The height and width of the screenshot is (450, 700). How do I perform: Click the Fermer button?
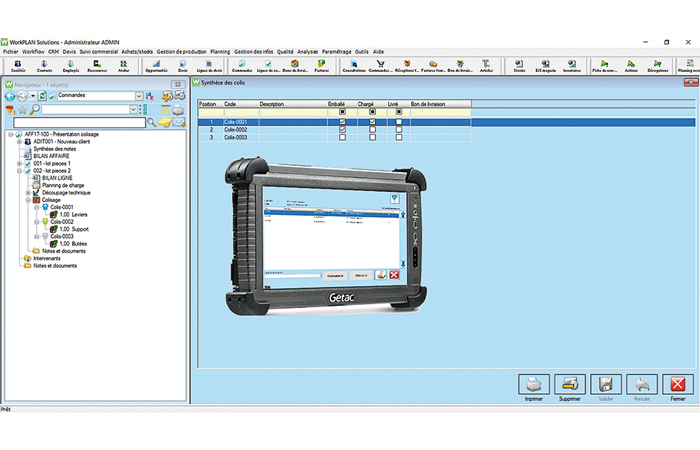pos(678,384)
